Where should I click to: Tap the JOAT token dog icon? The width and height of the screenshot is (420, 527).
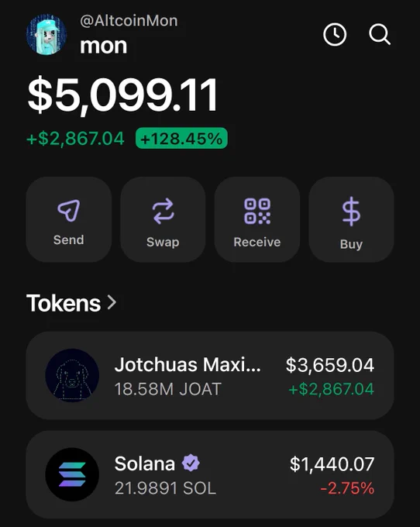click(x=72, y=375)
